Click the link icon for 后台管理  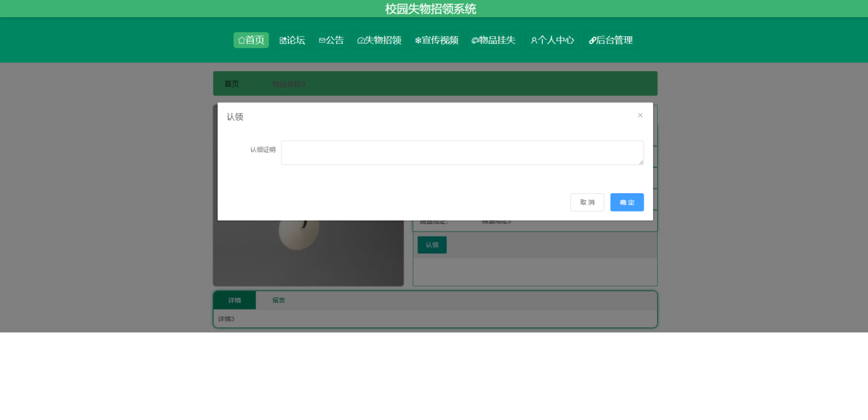(x=592, y=40)
